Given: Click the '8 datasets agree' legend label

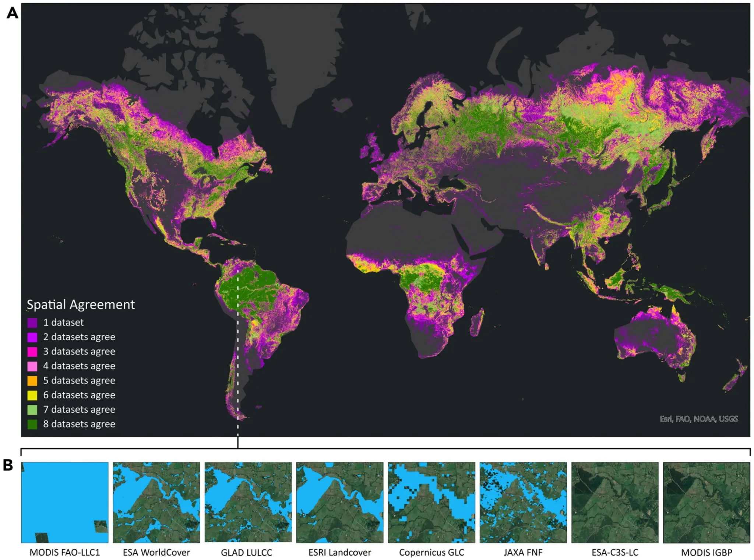Looking at the screenshot, I should (79, 424).
